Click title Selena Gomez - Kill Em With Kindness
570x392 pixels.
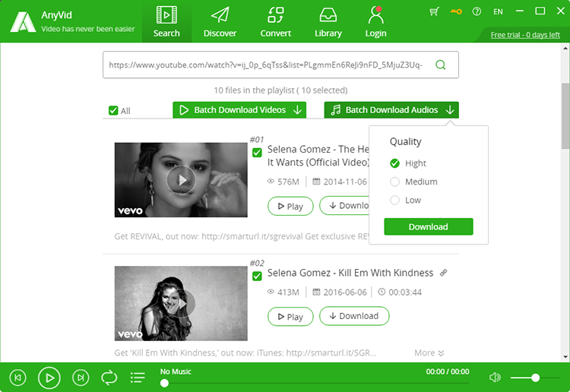[350, 273]
